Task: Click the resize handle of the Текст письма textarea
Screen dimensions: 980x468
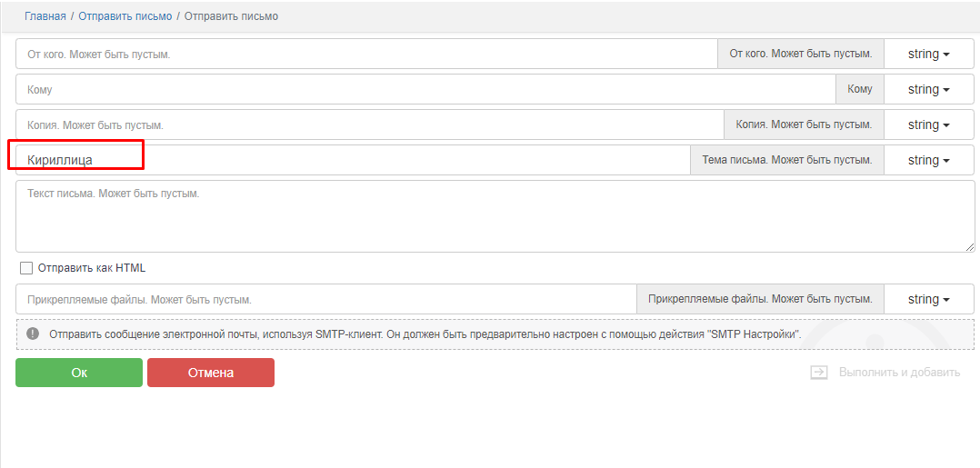Action: click(970, 247)
